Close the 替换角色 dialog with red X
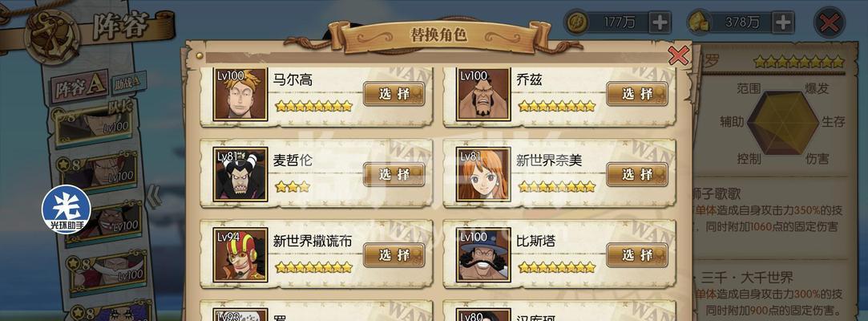The image size is (868, 321). pos(678,55)
